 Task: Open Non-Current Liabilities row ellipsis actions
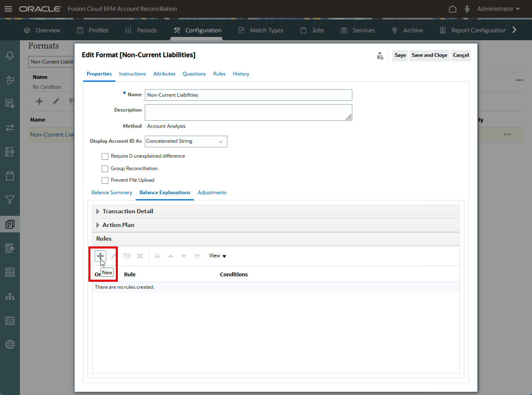point(508,134)
